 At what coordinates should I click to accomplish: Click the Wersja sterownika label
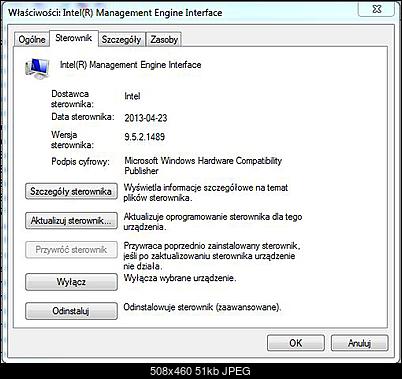coord(72,140)
